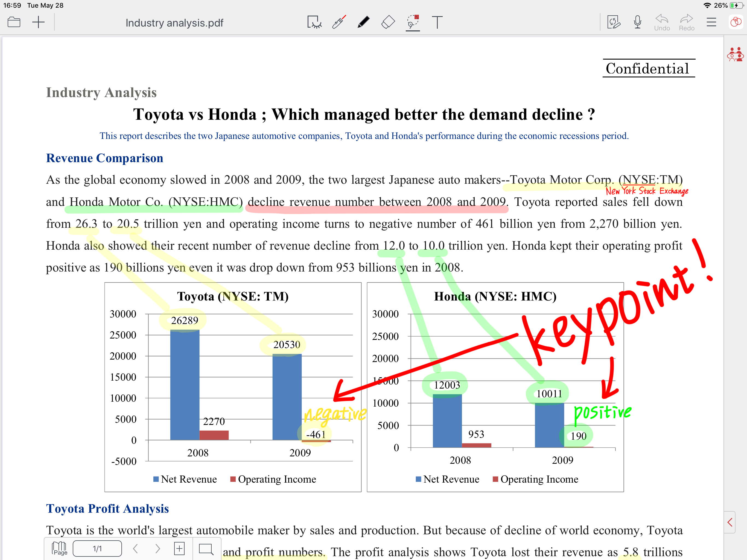The height and width of the screenshot is (560, 747).
Task: Open the handwriting conversion tool
Action: point(614,22)
